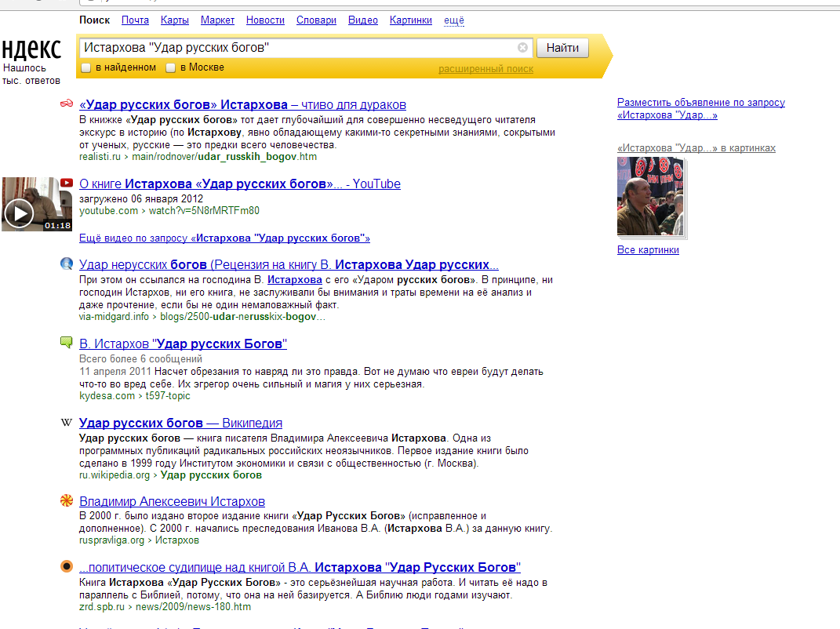Click the kydesa.com forum speech-bubble icon
Viewport: 840px width, 629px height.
click(67, 343)
